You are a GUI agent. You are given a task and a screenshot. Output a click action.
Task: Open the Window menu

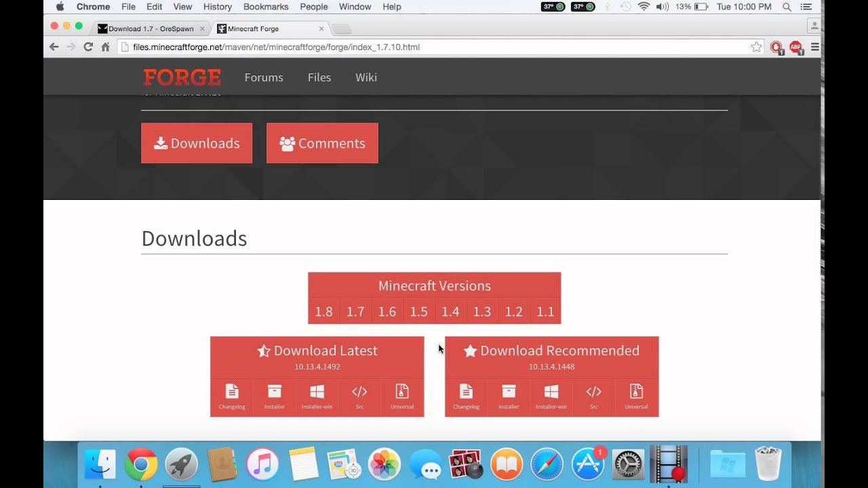click(355, 7)
